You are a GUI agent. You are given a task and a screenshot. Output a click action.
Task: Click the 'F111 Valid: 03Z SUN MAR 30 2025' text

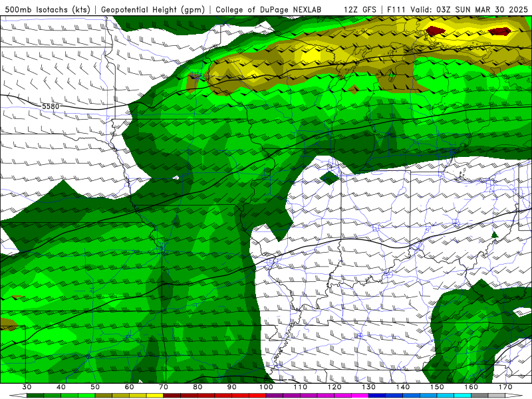tap(458, 9)
